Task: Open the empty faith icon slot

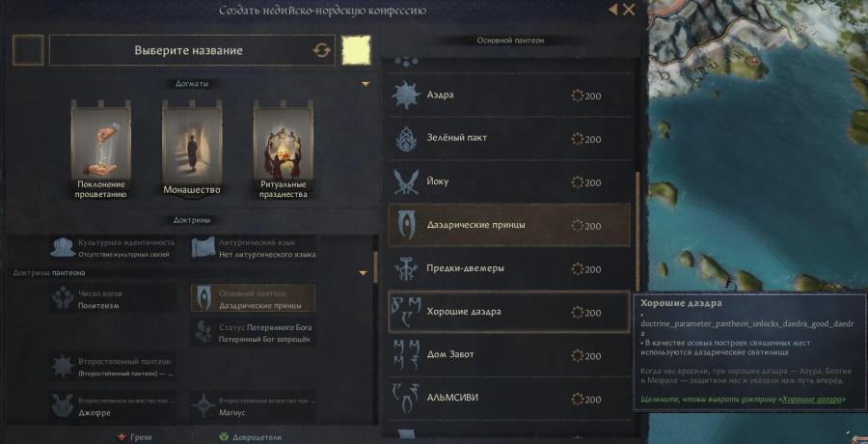Action: pos(28,50)
